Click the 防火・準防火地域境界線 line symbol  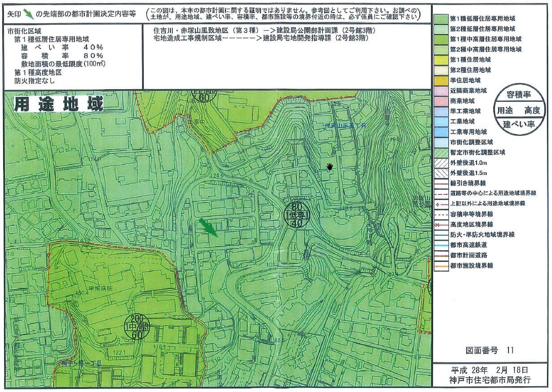440,235
